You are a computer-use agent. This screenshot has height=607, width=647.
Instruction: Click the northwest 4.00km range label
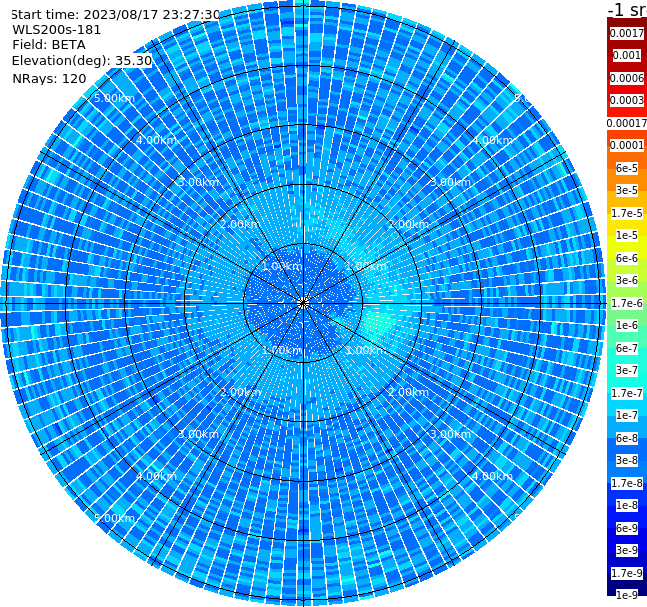pos(156,140)
